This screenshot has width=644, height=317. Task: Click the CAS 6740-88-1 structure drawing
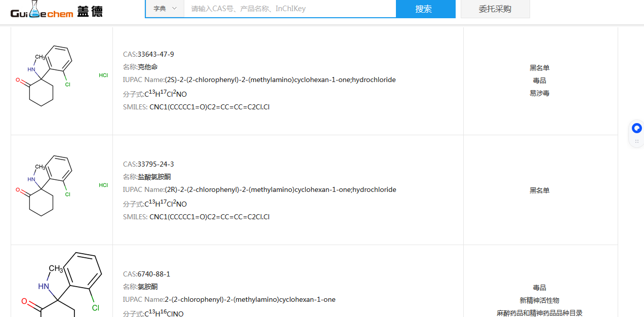(x=61, y=284)
